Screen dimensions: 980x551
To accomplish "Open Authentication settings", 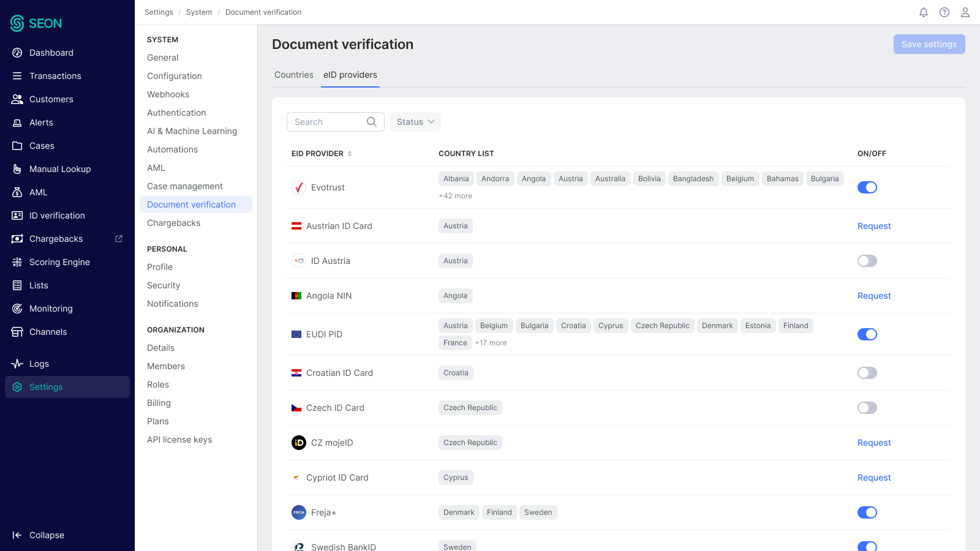I will tap(176, 113).
